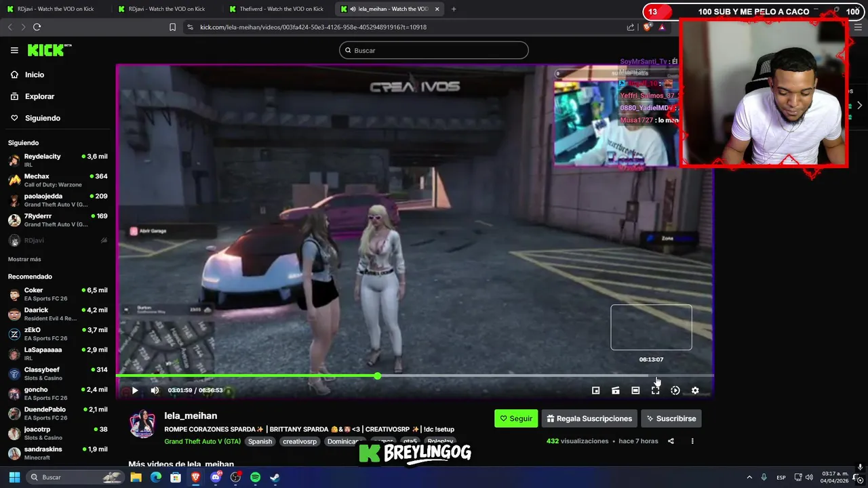The height and width of the screenshot is (488, 868).
Task: Enter fullscreen on the video player
Action: (x=655, y=390)
